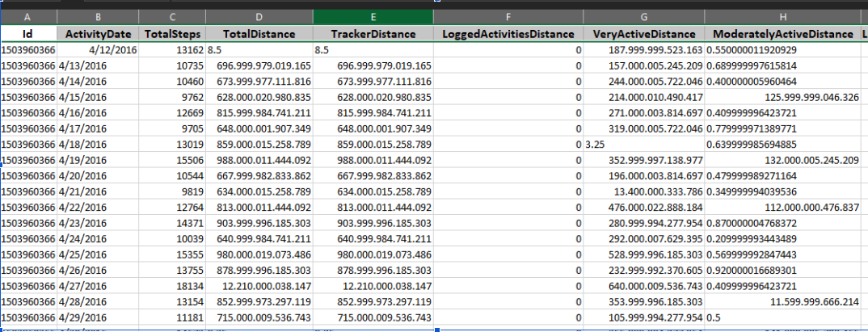This screenshot has width=868, height=332.
Task: Select VeryActiveDistance cell 187.999.999.523.163
Action: [x=644, y=50]
